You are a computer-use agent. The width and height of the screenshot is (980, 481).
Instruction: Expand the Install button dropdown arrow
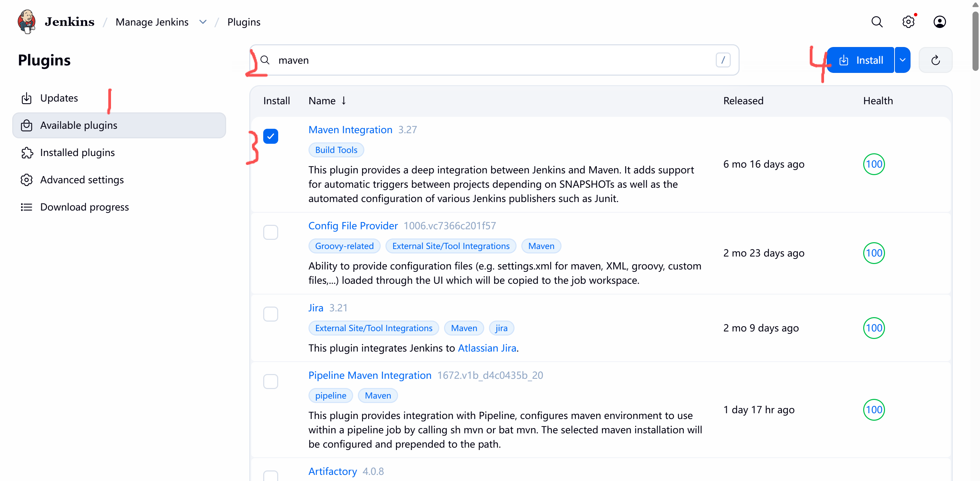[902, 60]
